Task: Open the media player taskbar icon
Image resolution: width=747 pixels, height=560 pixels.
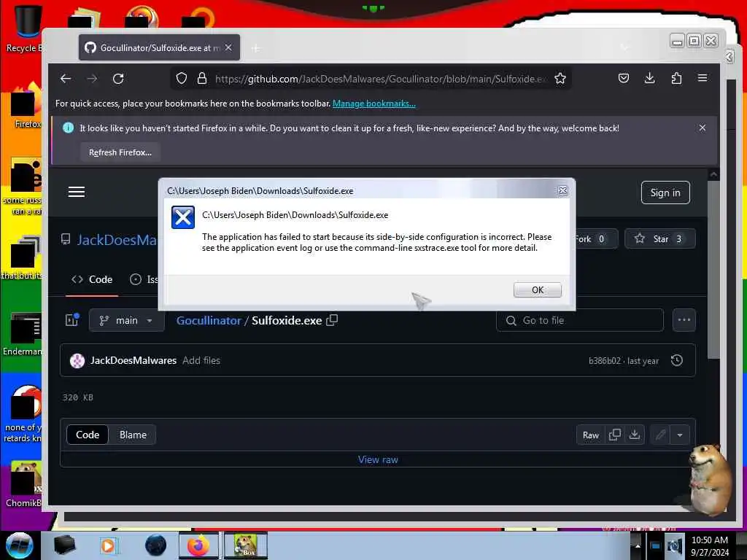Action: [109, 545]
